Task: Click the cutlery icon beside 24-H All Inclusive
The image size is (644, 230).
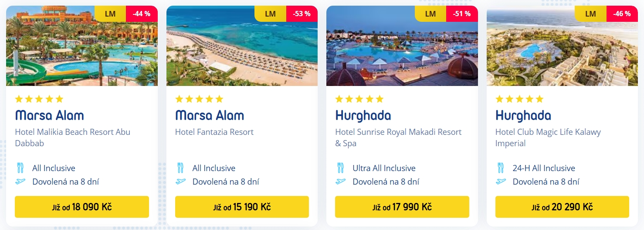Action: 501,168
